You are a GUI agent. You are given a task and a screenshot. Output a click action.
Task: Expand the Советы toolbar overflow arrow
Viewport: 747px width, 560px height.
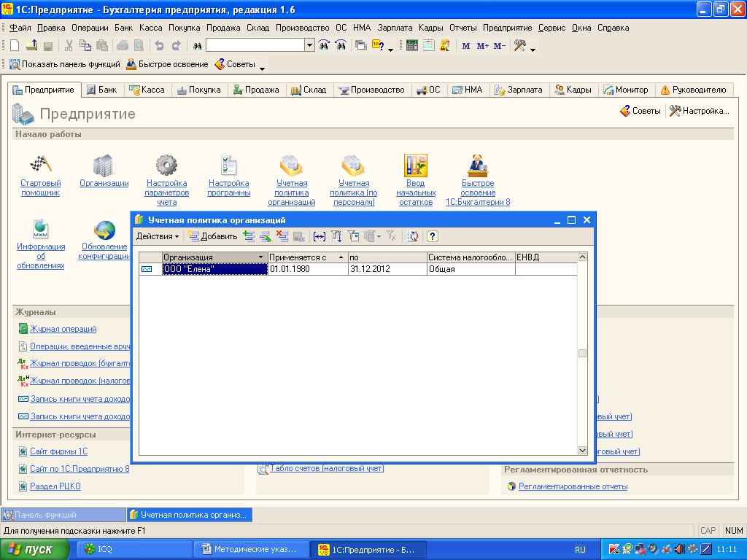pos(262,69)
